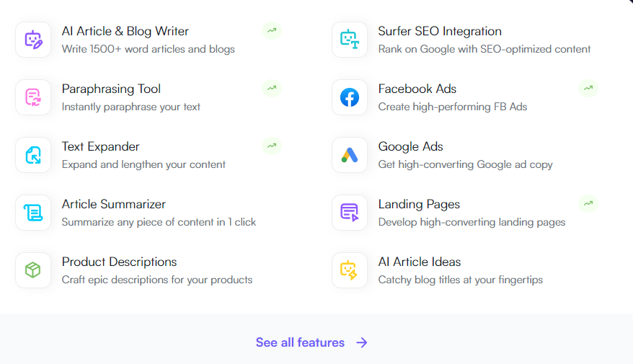
Task: Click the Article Summarizer scroll icon
Action: point(33,213)
